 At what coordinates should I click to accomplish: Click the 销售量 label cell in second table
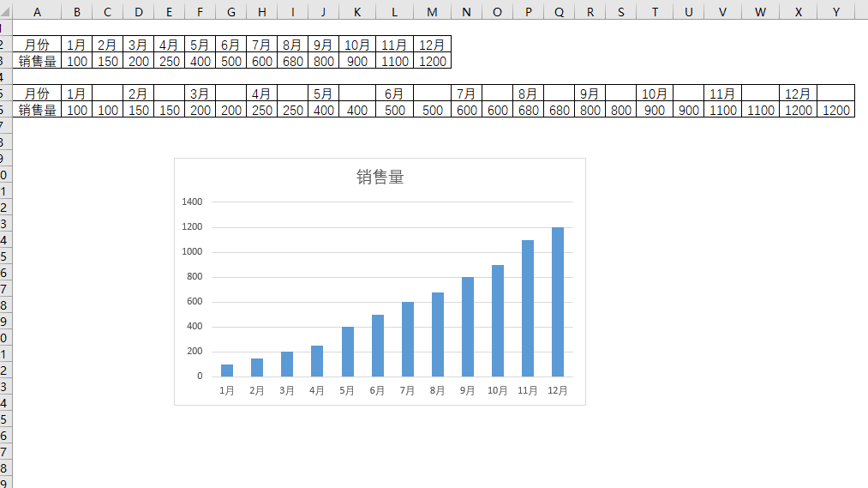[x=37, y=110]
